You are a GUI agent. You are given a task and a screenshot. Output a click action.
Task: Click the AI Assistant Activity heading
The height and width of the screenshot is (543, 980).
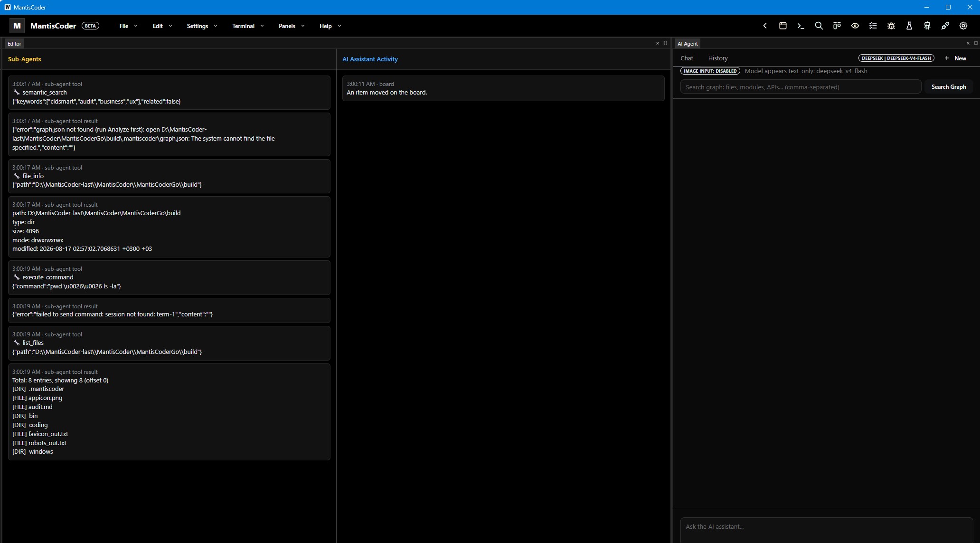370,59
